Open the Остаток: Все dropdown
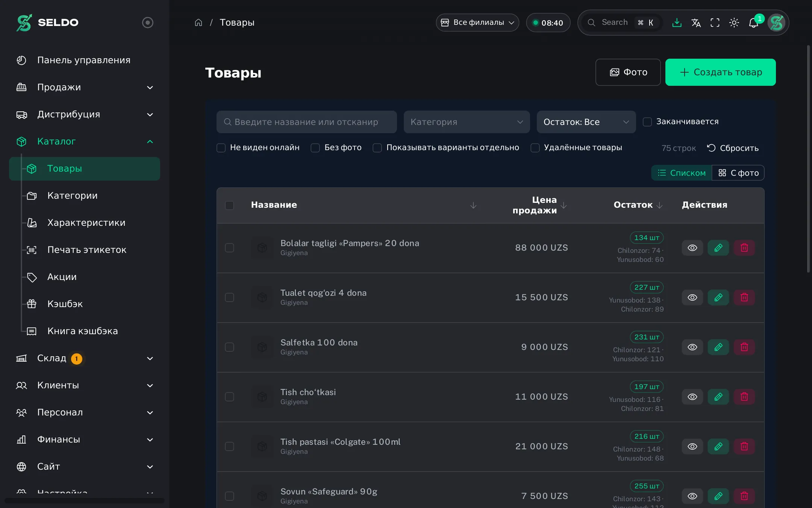This screenshot has height=508, width=812. click(586, 122)
